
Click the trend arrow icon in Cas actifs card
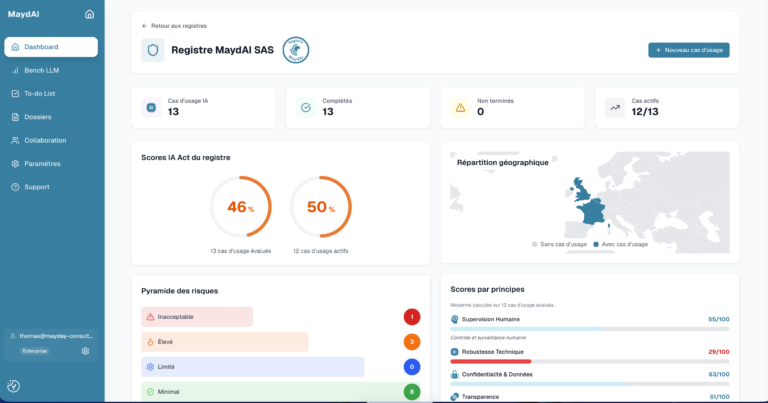pyautogui.click(x=615, y=108)
